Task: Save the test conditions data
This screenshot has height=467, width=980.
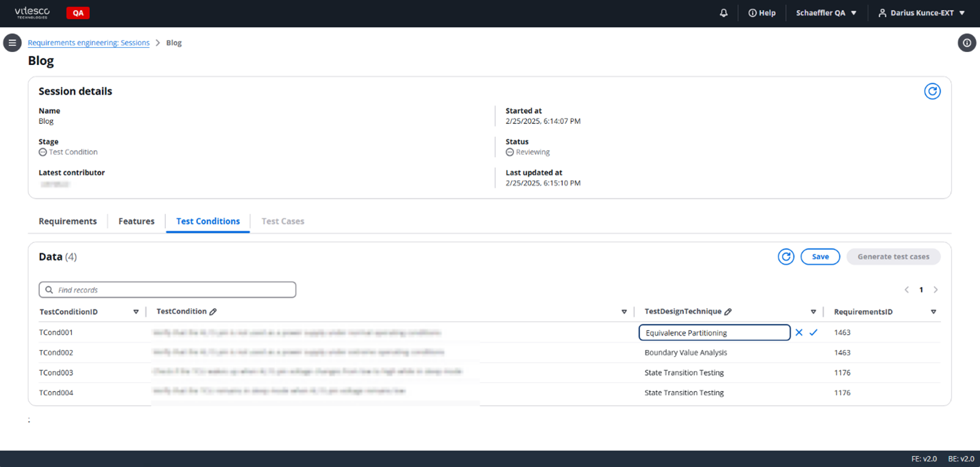Action: 820,256
